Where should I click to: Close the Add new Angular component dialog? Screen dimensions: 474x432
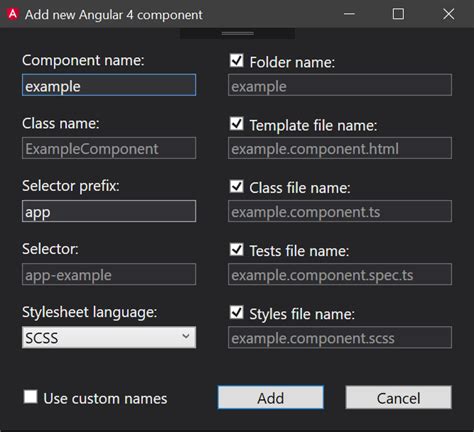click(x=448, y=14)
